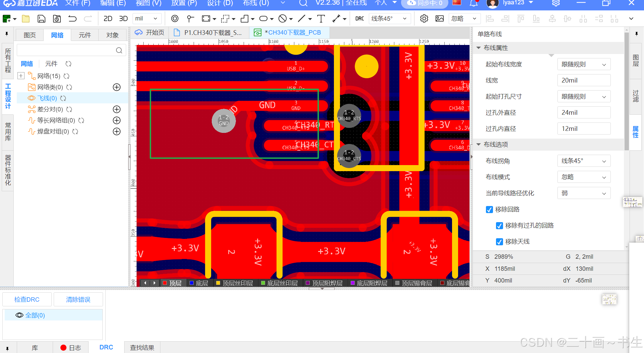Open the toolbar routing corner 线条45° dropdown
The height and width of the screenshot is (353, 644).
click(390, 19)
